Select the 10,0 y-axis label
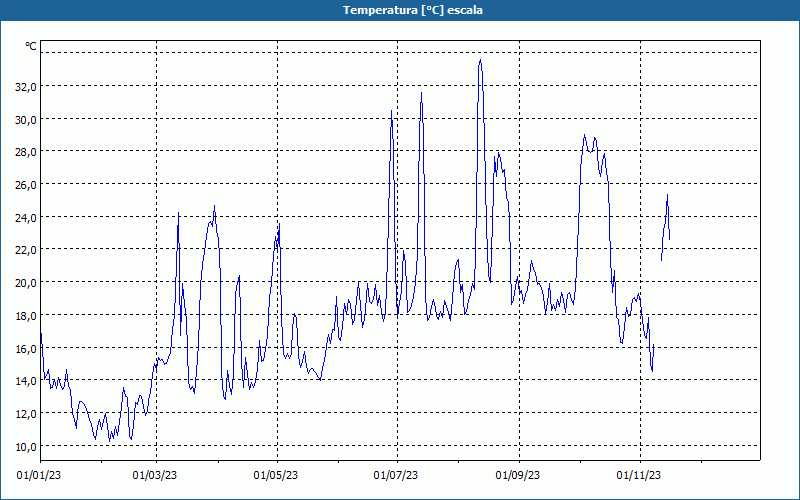The width and height of the screenshot is (800, 500). [26, 447]
